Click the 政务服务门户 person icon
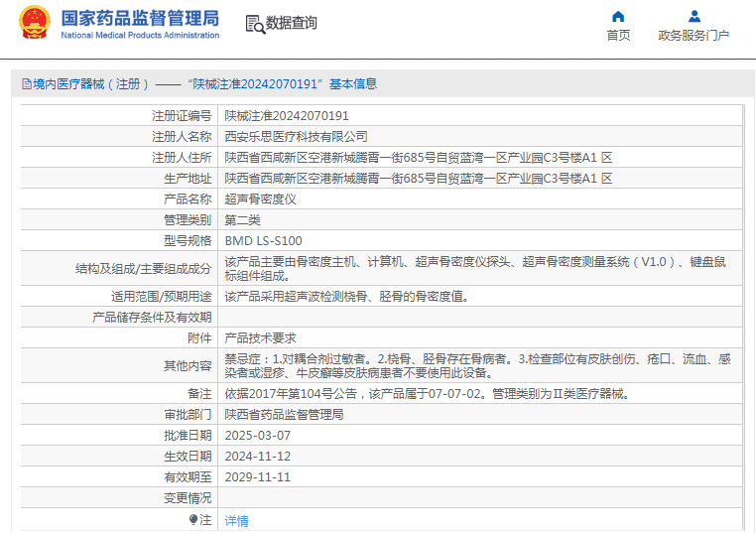This screenshot has width=756, height=533. click(694, 17)
